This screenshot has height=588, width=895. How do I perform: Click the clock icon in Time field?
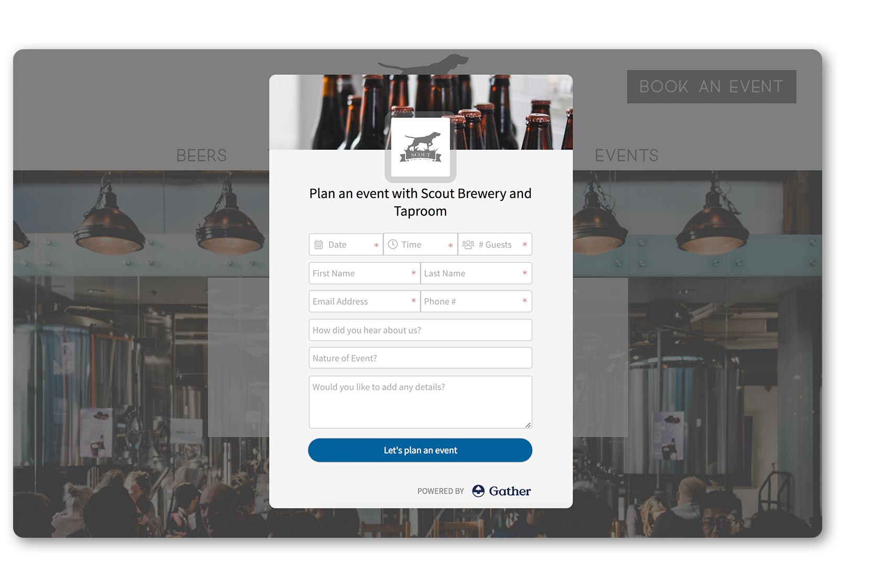(392, 244)
